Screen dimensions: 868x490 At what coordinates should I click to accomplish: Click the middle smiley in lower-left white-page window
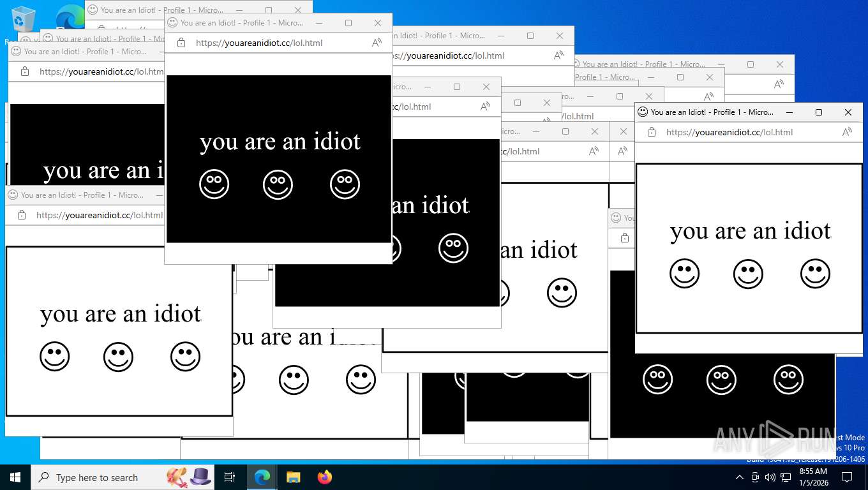pos(119,356)
